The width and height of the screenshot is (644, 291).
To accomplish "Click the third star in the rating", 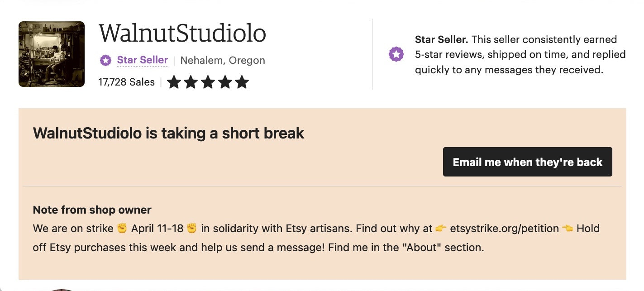I will coord(208,82).
